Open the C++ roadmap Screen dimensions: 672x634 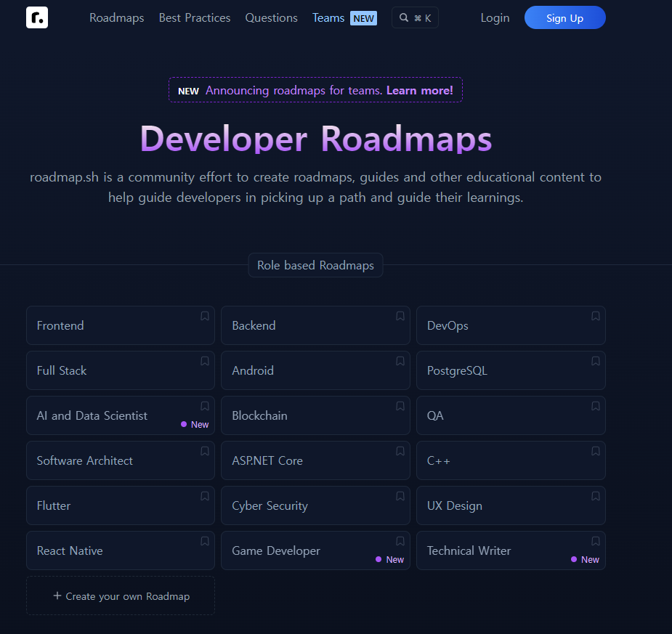(x=511, y=460)
